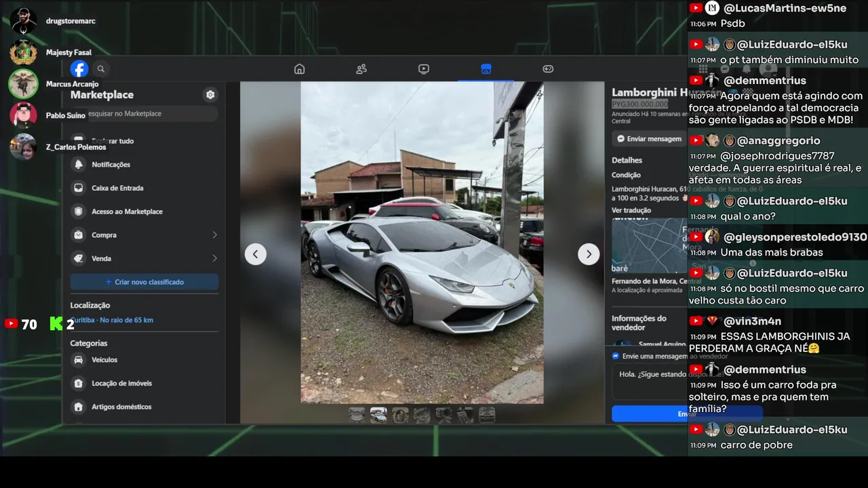
Task: Click the PYG300.000.000 price text
Action: [639, 104]
